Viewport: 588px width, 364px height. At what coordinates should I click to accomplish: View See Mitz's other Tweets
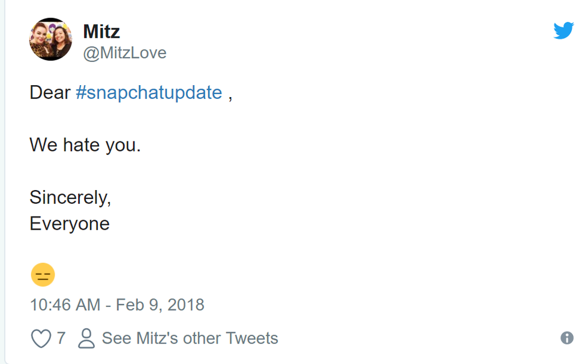190,338
